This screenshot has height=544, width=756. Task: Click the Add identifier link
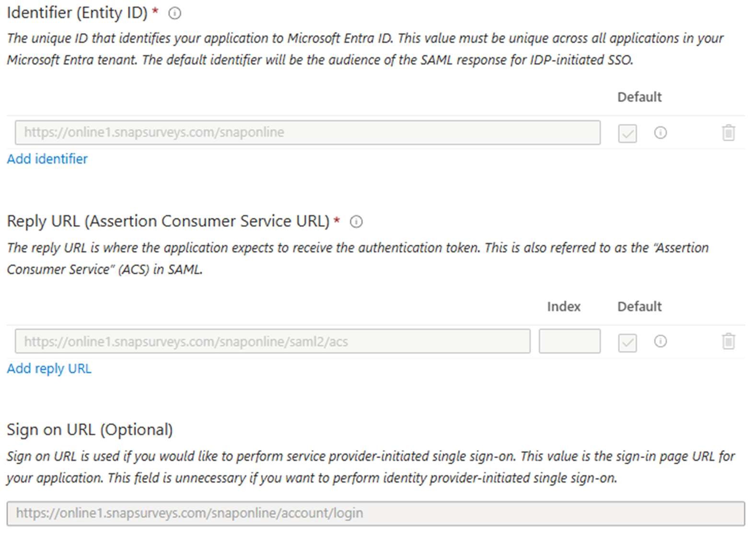coord(47,159)
